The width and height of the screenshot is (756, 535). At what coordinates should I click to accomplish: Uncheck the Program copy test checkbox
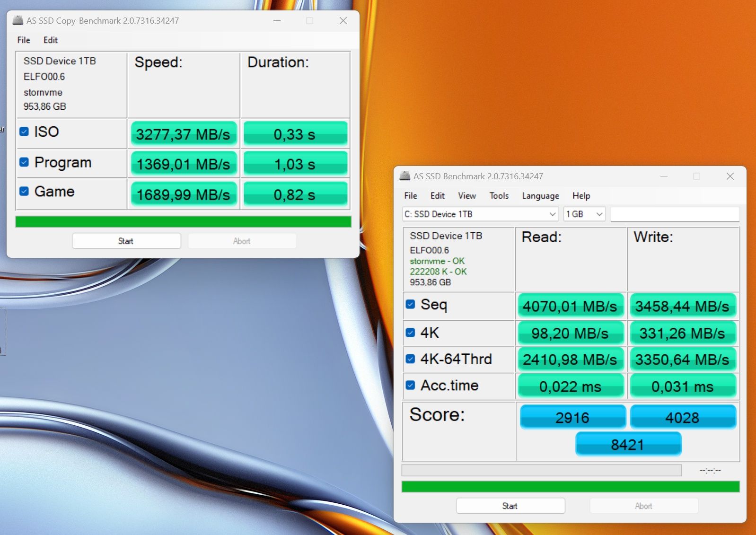[x=24, y=162]
